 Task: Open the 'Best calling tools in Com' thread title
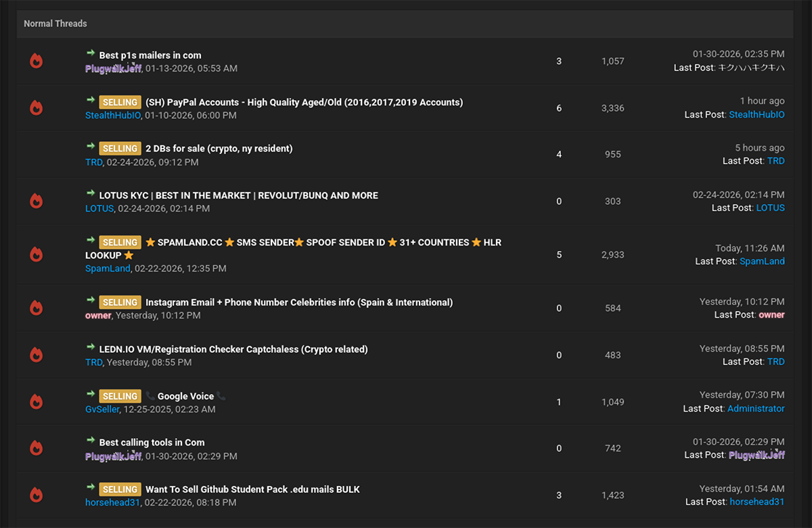(x=152, y=442)
